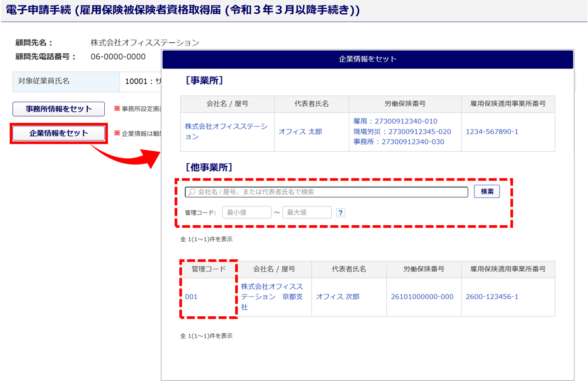Click labor insurance number 雇用：27300912340-010
The width and height of the screenshot is (588, 381).
click(x=395, y=121)
